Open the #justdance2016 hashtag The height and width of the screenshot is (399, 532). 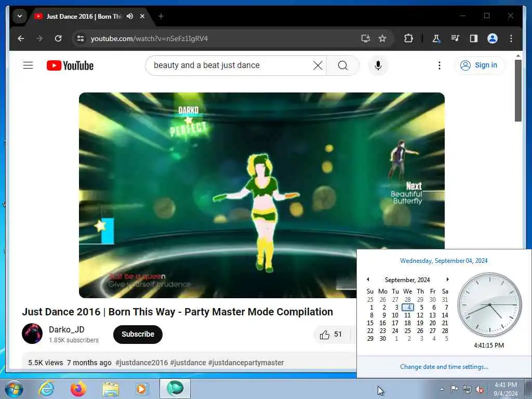tap(141, 363)
